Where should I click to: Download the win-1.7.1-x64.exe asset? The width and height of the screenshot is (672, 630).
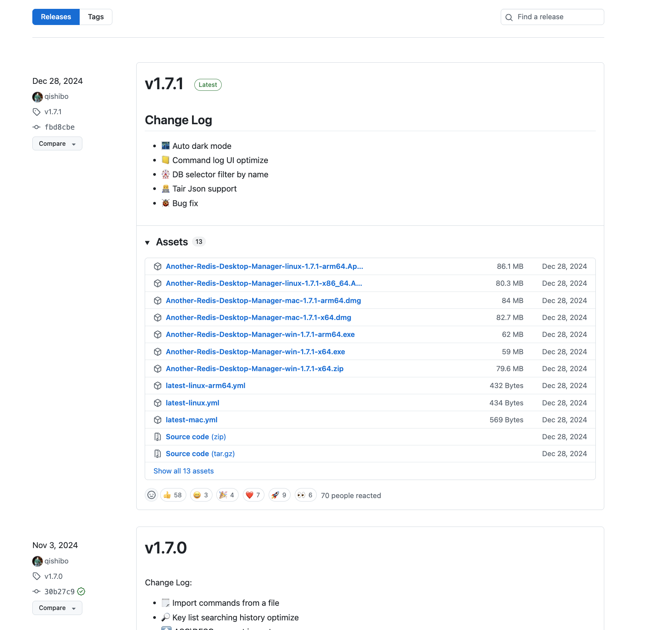tap(256, 352)
